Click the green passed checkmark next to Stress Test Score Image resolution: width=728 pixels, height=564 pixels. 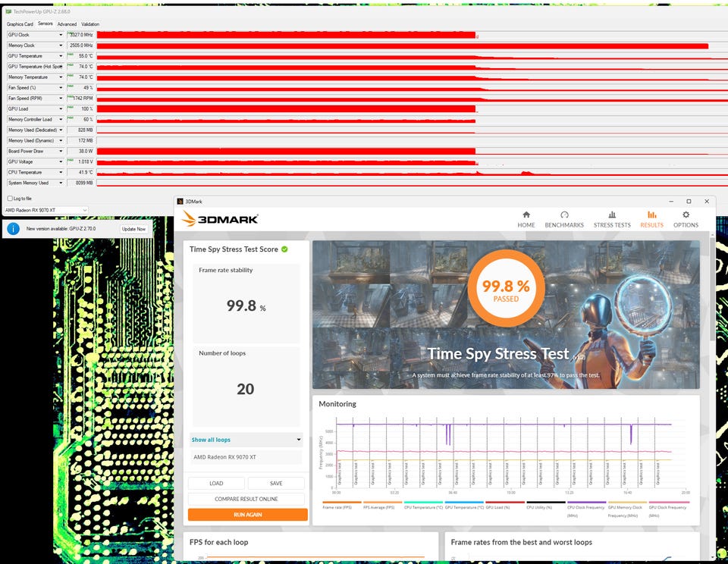pos(284,249)
